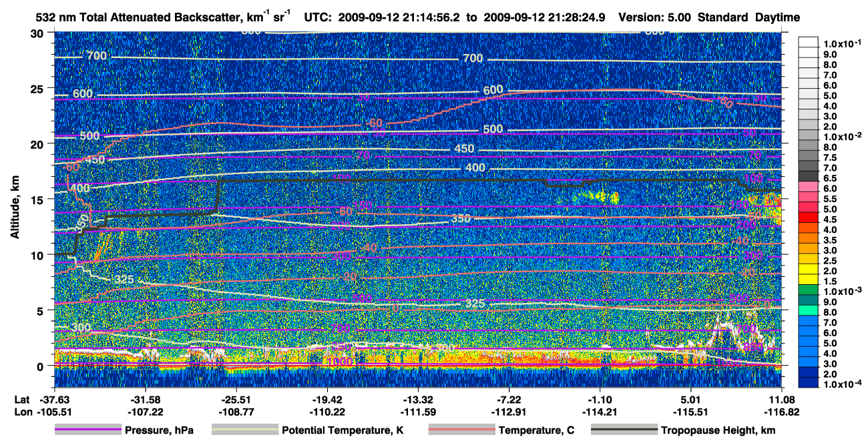Click longitude value '-110.22'
This screenshot has width=868, height=445.
[326, 412]
